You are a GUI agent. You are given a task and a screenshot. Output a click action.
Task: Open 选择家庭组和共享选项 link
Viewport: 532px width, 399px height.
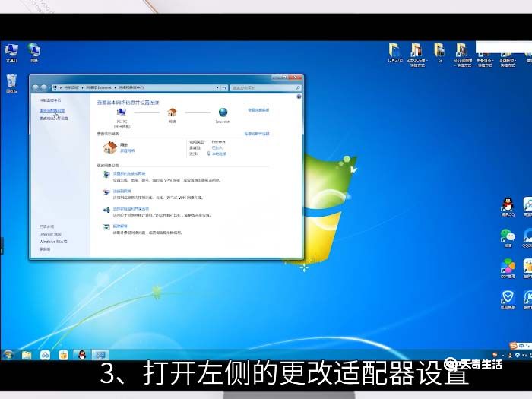click(131, 209)
